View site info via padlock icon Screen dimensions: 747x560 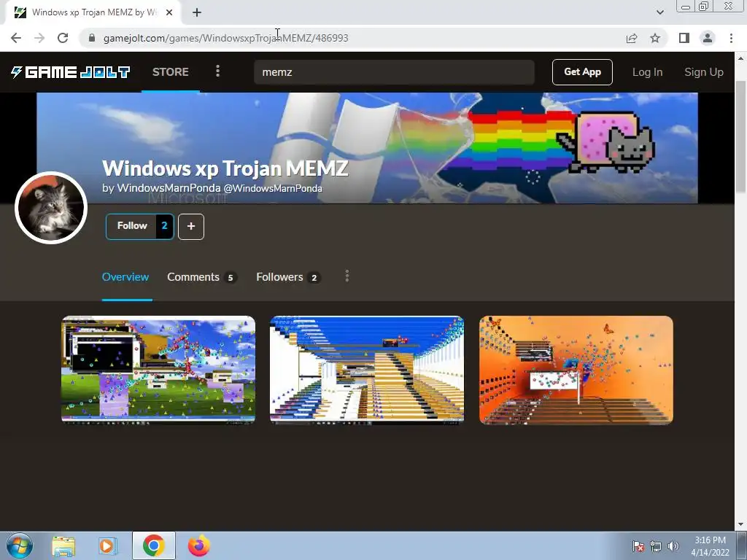92,38
